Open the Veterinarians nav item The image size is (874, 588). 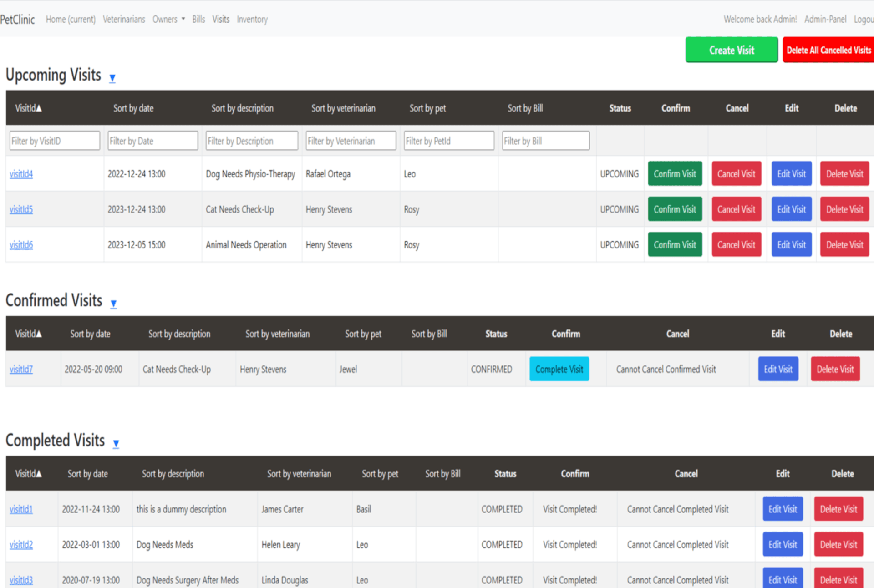[124, 19]
